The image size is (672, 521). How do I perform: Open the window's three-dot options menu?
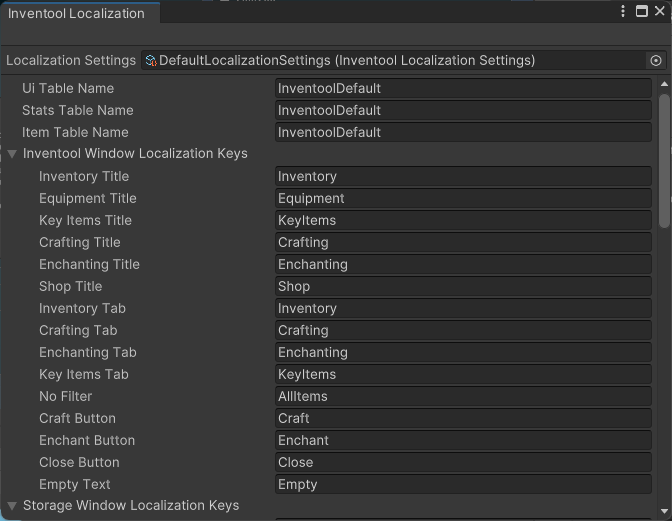tap(623, 12)
